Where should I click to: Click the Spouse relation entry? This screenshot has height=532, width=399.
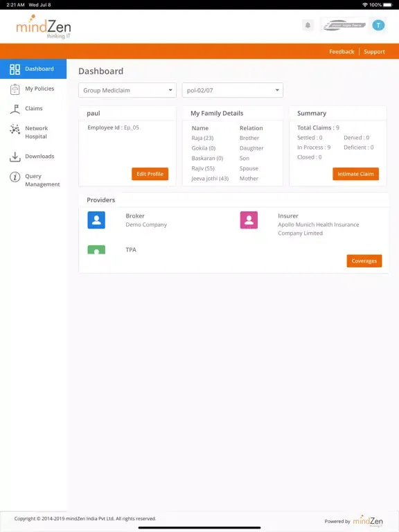(249, 168)
